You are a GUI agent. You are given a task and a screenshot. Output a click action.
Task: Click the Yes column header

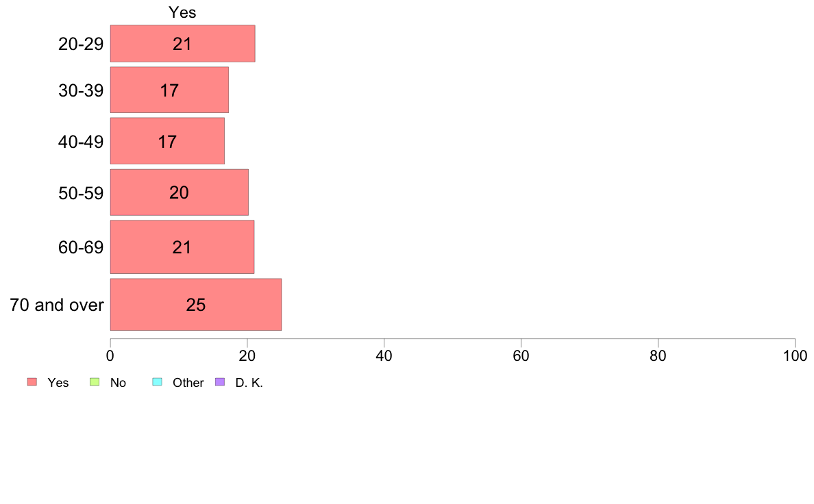coord(182,12)
